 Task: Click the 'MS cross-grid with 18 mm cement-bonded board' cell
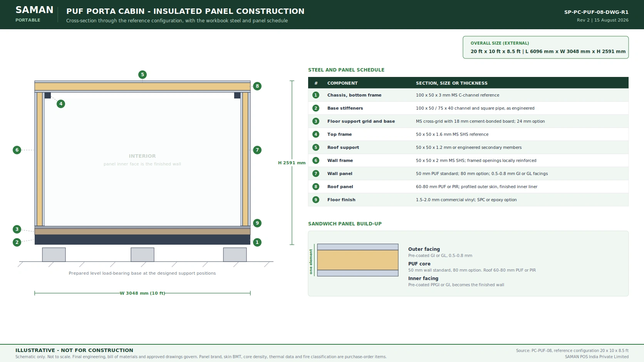[465, 121]
